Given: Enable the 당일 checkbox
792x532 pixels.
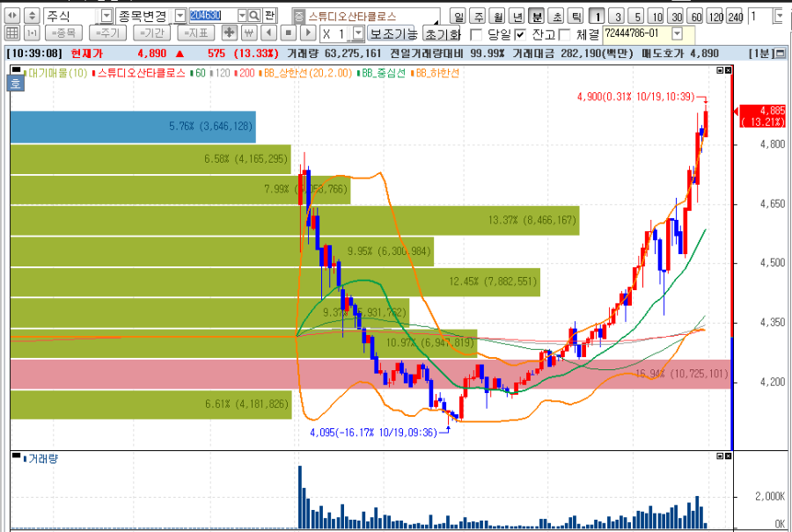Looking at the screenshot, I should 476,35.
